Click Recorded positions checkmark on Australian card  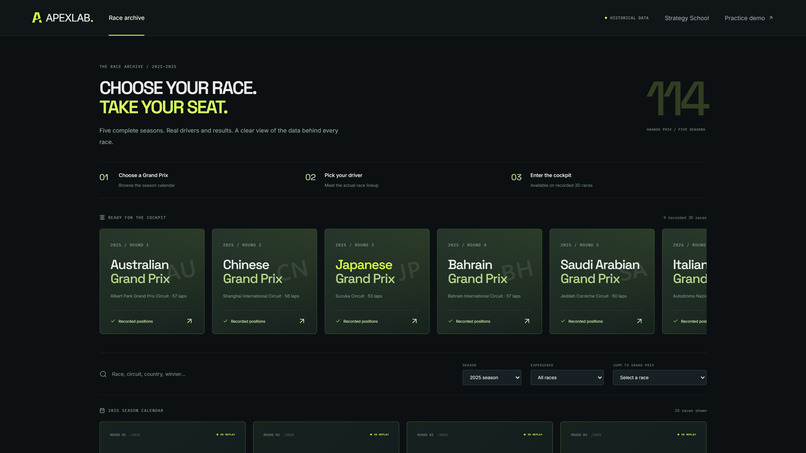pos(113,321)
